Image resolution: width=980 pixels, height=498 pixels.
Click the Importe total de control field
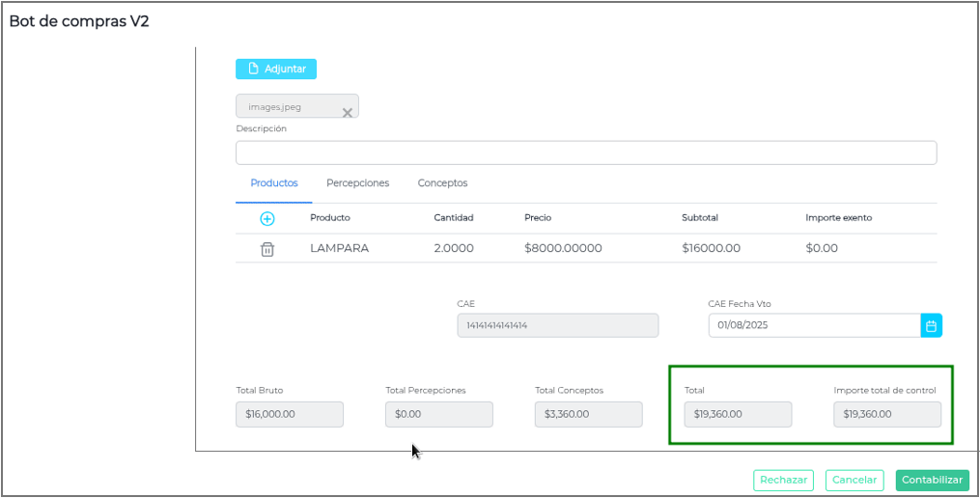(x=887, y=414)
